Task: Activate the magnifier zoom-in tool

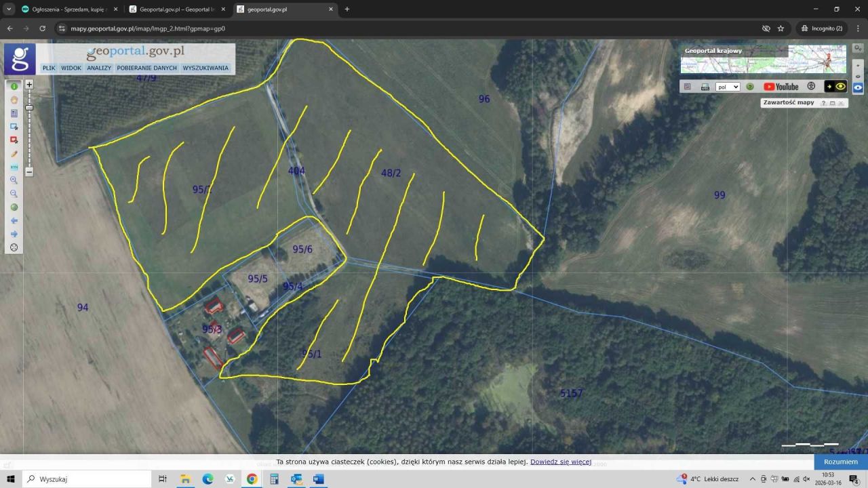Action: (x=14, y=180)
